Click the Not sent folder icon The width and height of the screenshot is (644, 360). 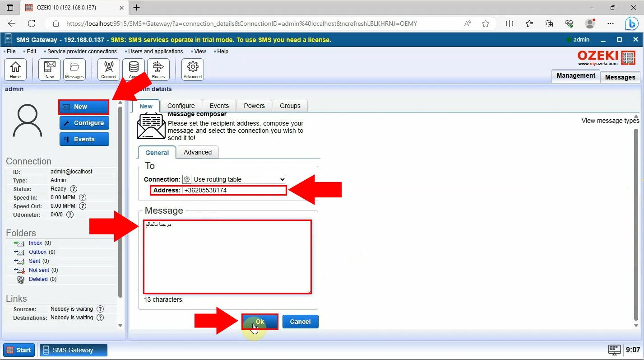pyautogui.click(x=19, y=270)
